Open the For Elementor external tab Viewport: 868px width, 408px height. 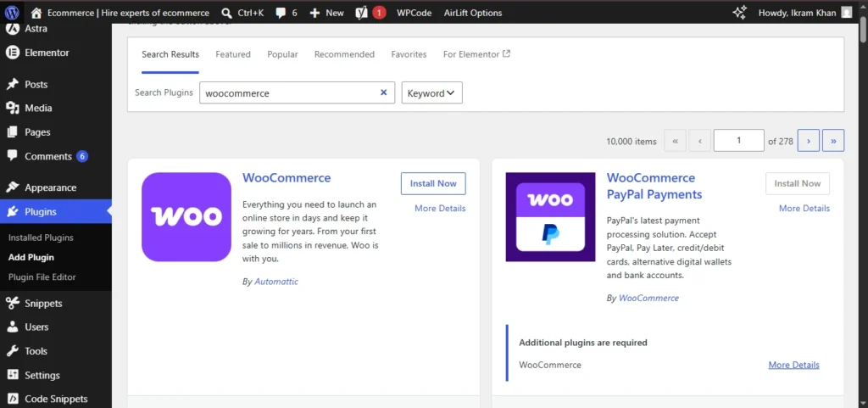(x=476, y=54)
